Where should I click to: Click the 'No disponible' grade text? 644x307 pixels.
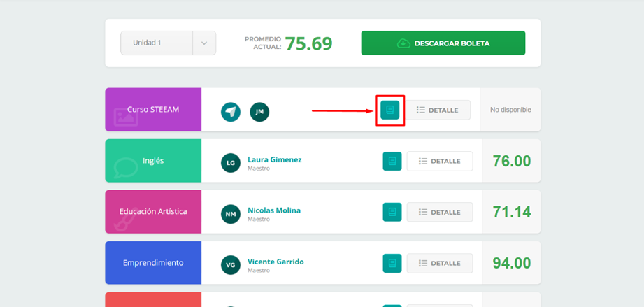tap(510, 110)
